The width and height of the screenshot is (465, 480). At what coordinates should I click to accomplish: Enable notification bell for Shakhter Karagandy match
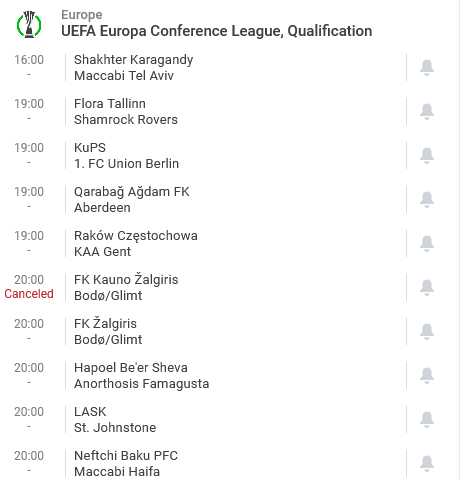pyautogui.click(x=427, y=68)
